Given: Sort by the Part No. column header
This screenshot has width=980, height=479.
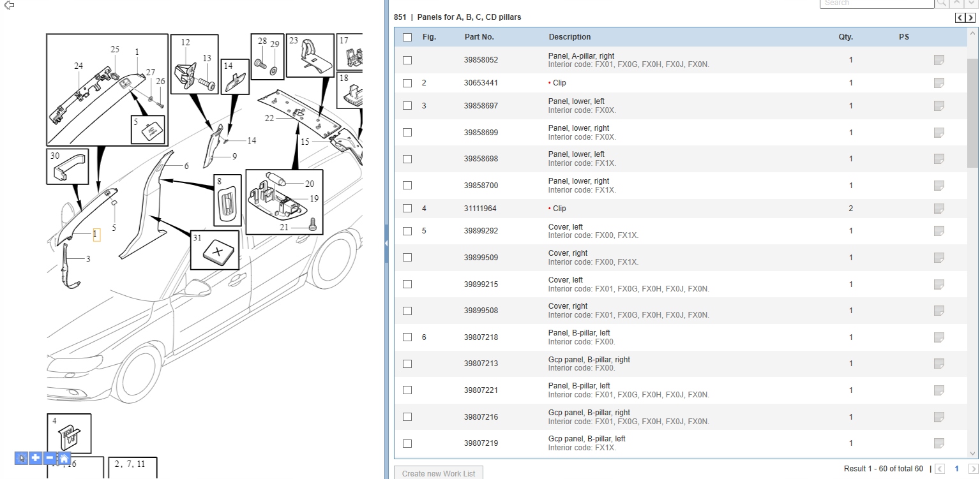Looking at the screenshot, I should tap(479, 37).
